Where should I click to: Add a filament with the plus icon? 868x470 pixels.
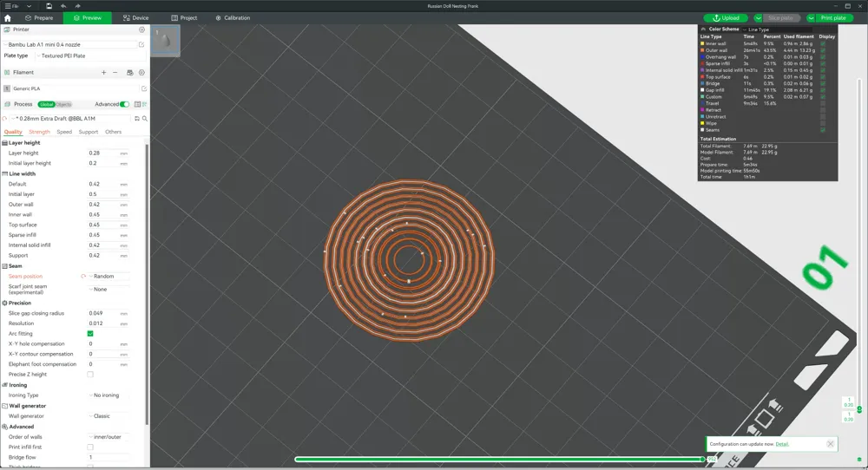coord(103,73)
